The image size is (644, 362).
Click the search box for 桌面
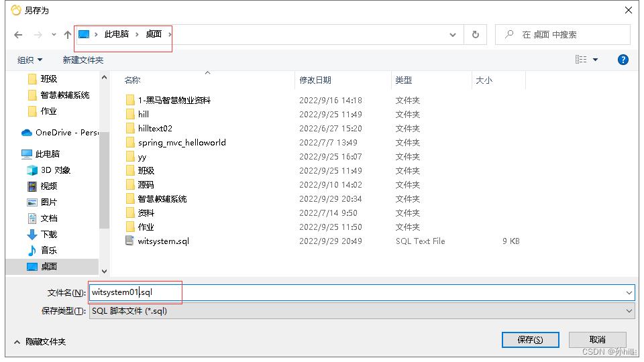click(x=563, y=35)
